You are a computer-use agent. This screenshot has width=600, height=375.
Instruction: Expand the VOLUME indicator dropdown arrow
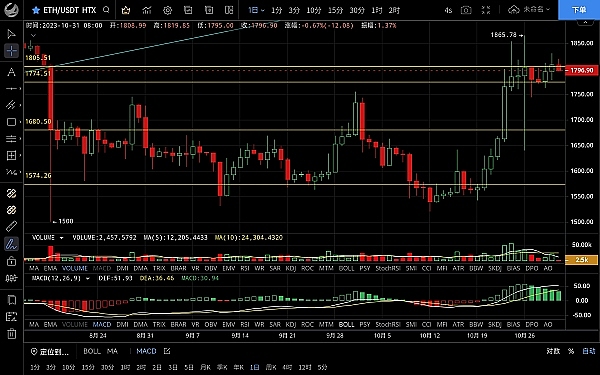click(x=61, y=238)
